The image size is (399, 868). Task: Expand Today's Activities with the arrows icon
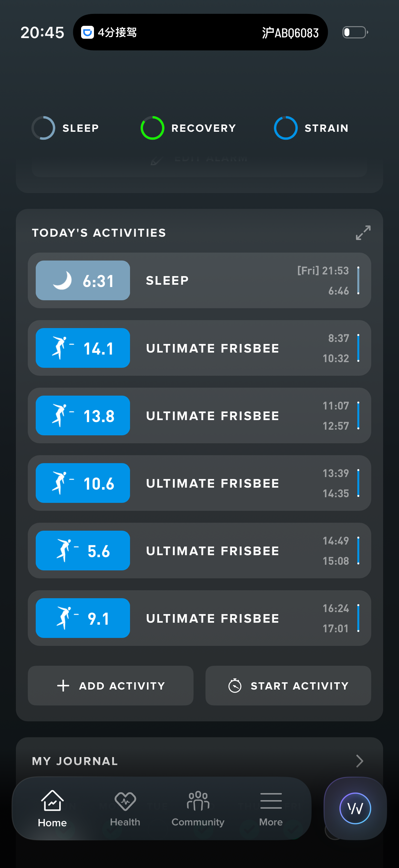coord(363,232)
